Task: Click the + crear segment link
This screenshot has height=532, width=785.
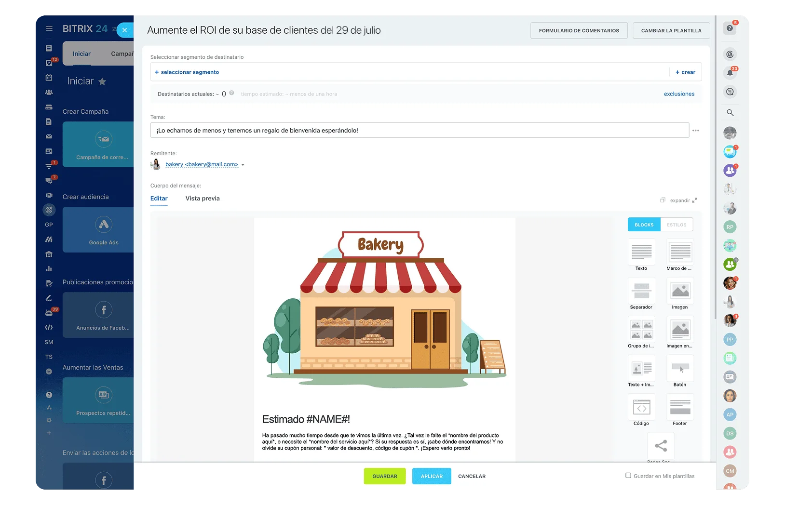Action: 685,72
